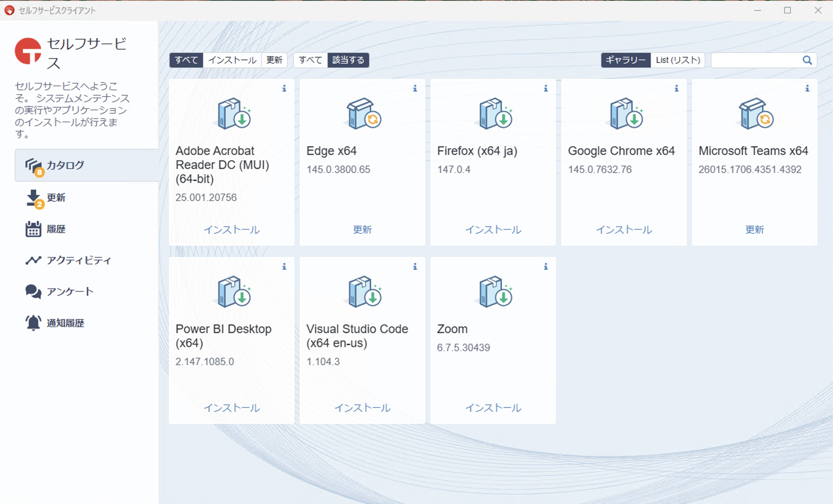
Task: Open アクティビティ in sidebar
Action: (x=78, y=260)
